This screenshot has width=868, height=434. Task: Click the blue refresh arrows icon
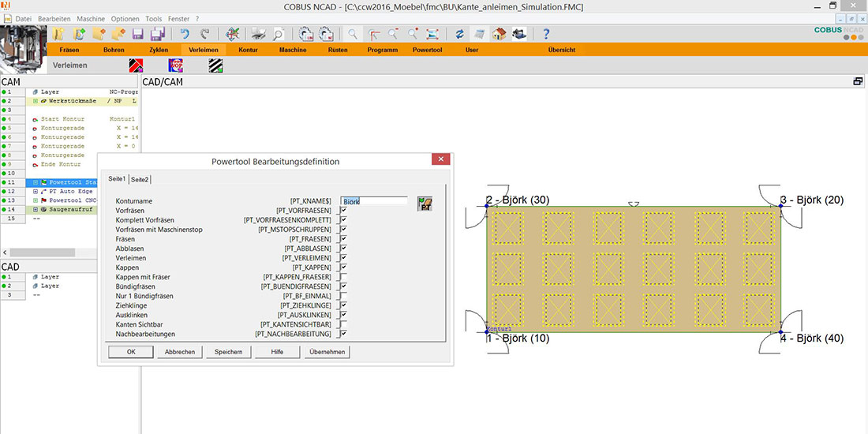[459, 34]
